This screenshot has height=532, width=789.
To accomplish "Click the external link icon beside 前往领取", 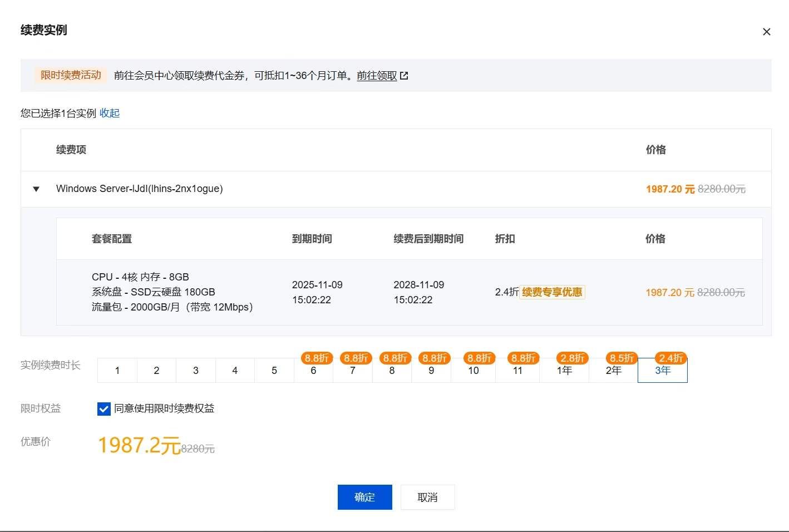I will [405, 75].
